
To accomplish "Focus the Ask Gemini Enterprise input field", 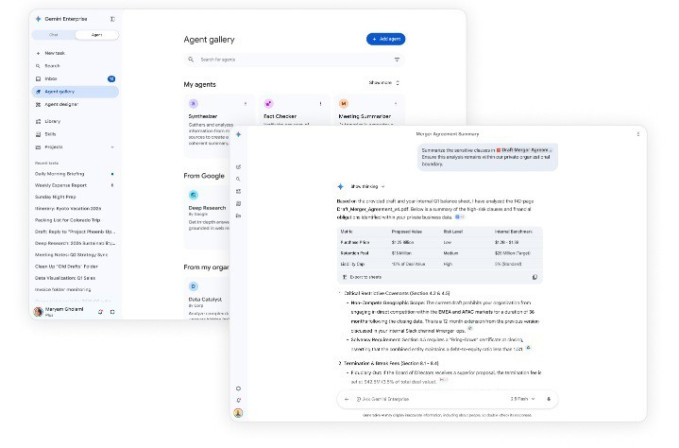I will [447, 399].
